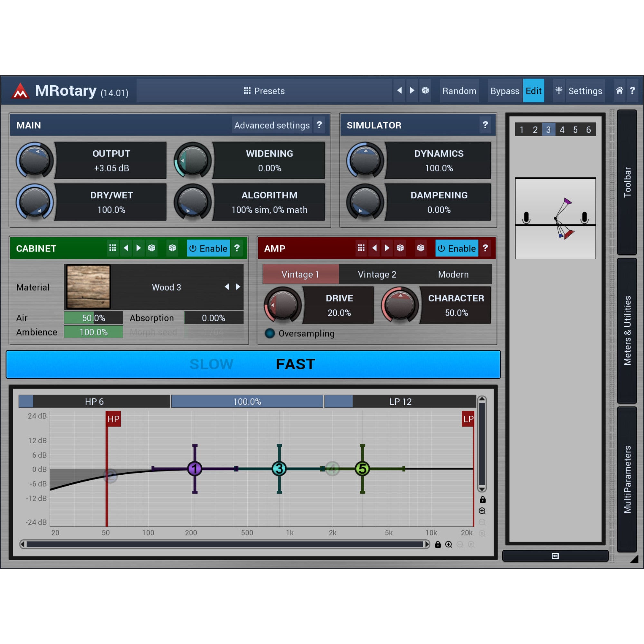Click vertical lock icon beside EQ graph
This screenshot has width=644, height=644.
482,500
